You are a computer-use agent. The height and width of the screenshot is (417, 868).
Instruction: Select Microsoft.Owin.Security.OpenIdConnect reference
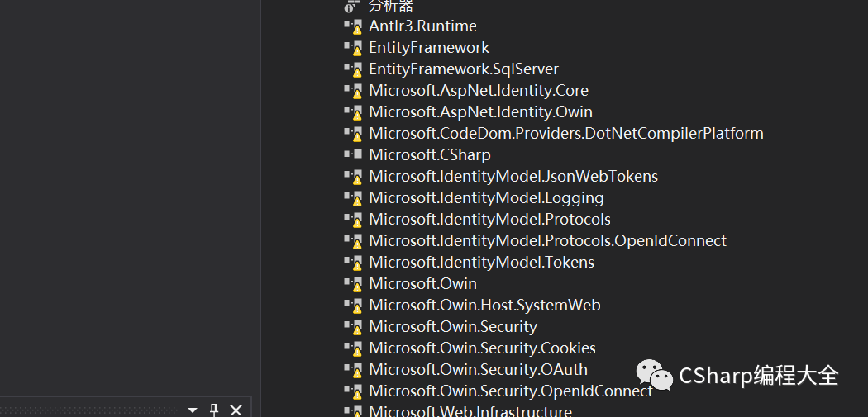tap(511, 391)
